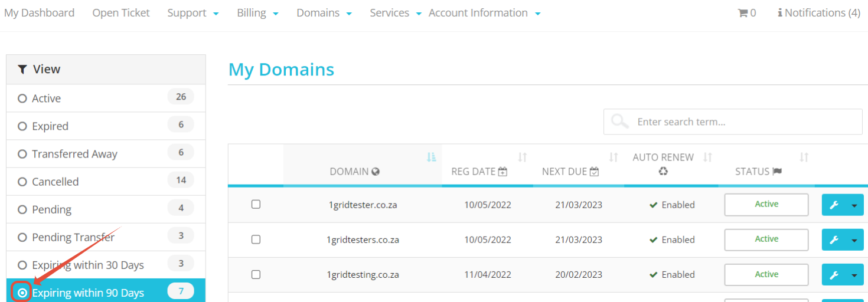Select the Transferred Away radio button

click(x=22, y=154)
